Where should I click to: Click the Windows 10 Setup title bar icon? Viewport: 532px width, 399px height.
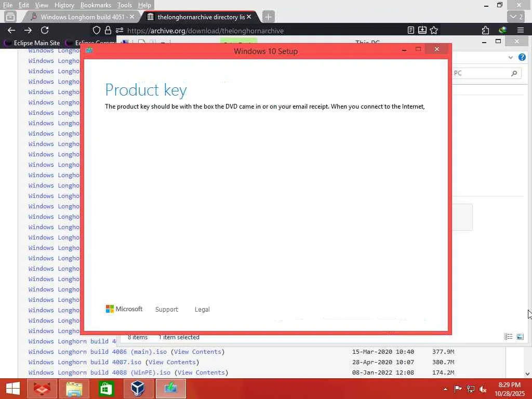pos(89,50)
